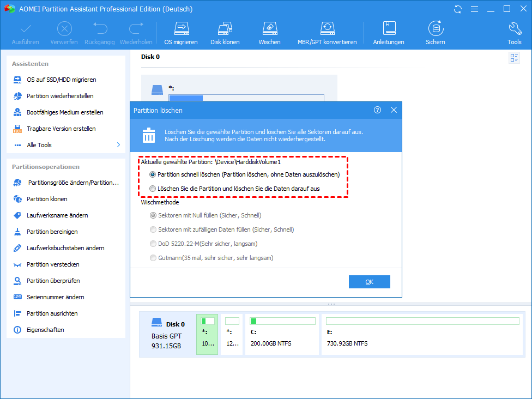
Task: Select the Wischen toolbar icon
Action: [270, 28]
